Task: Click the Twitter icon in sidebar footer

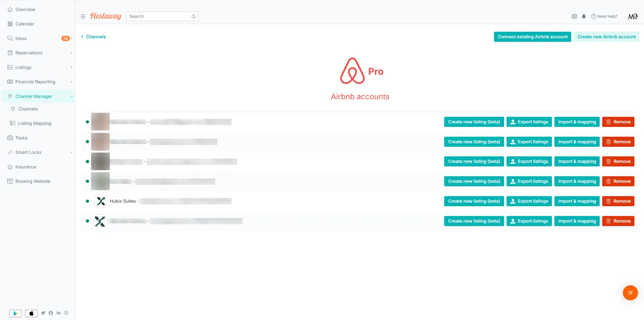Action: [43, 313]
